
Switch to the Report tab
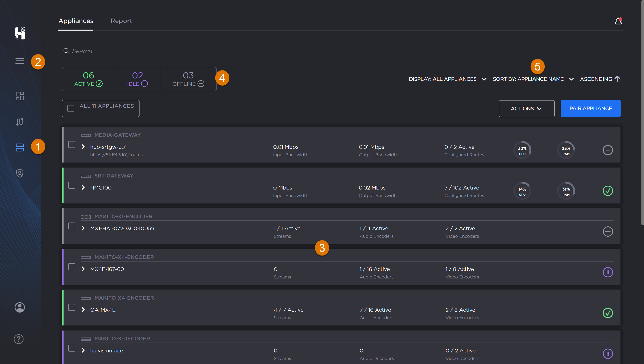[121, 21]
